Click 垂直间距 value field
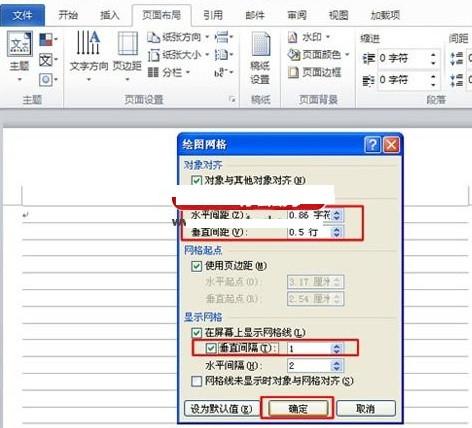This screenshot has height=428, width=472. click(309, 232)
